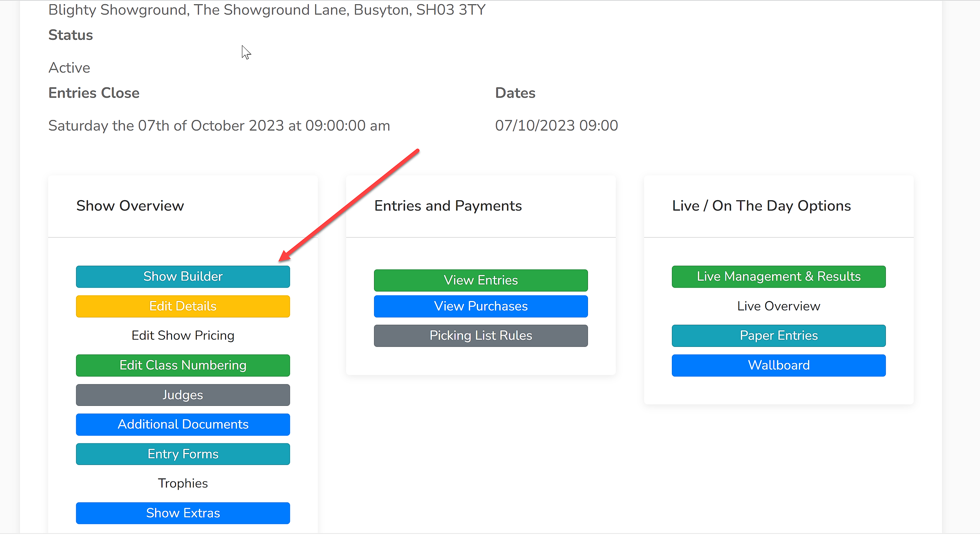Open Show Extras

coord(183,513)
